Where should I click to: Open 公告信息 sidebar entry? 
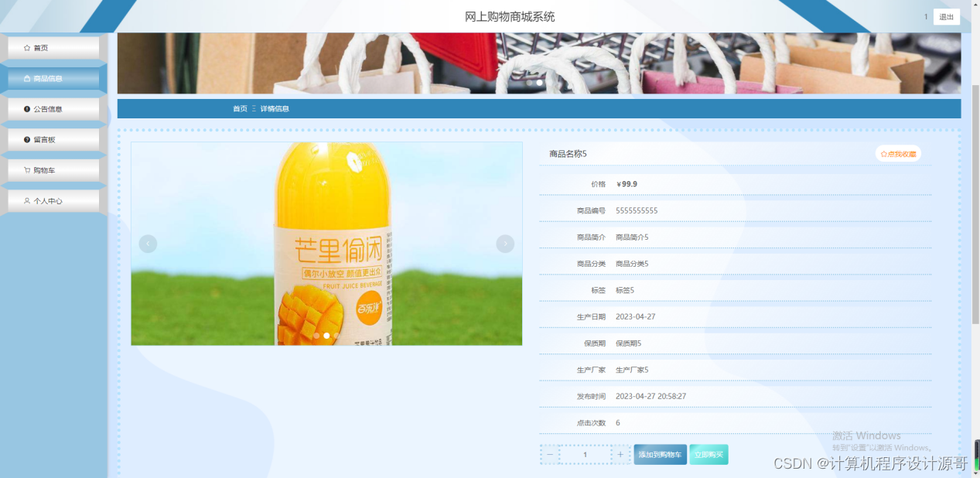(x=53, y=109)
